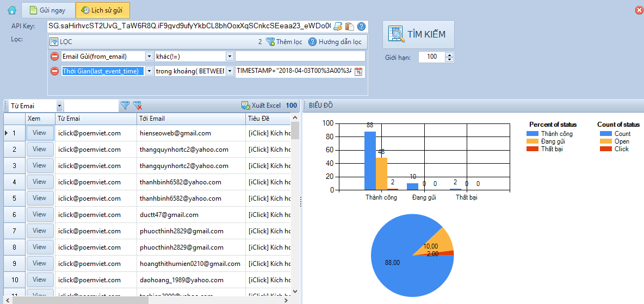Image resolution: width=644 pixels, height=304 pixels.
Task: Click the BIỂU ĐỒ panel header
Action: [473, 105]
